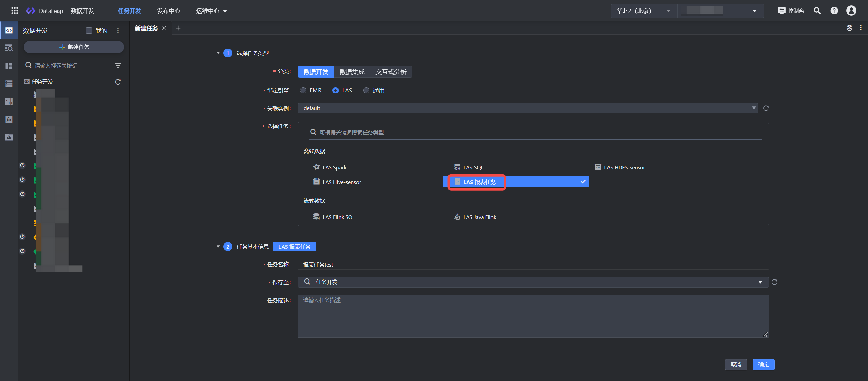The height and width of the screenshot is (381, 868).
Task: Toggle the 我的 checkbox
Action: click(89, 31)
